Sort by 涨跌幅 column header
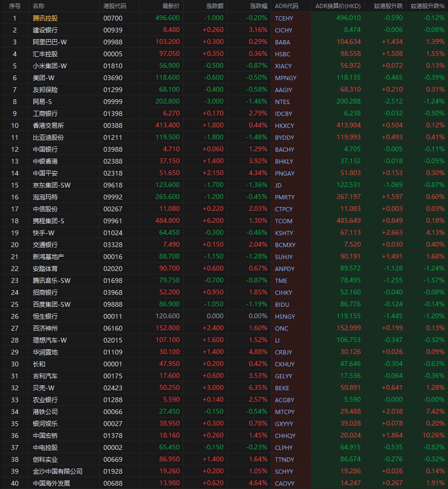The width and height of the screenshot is (448, 489). pyautogui.click(x=258, y=6)
